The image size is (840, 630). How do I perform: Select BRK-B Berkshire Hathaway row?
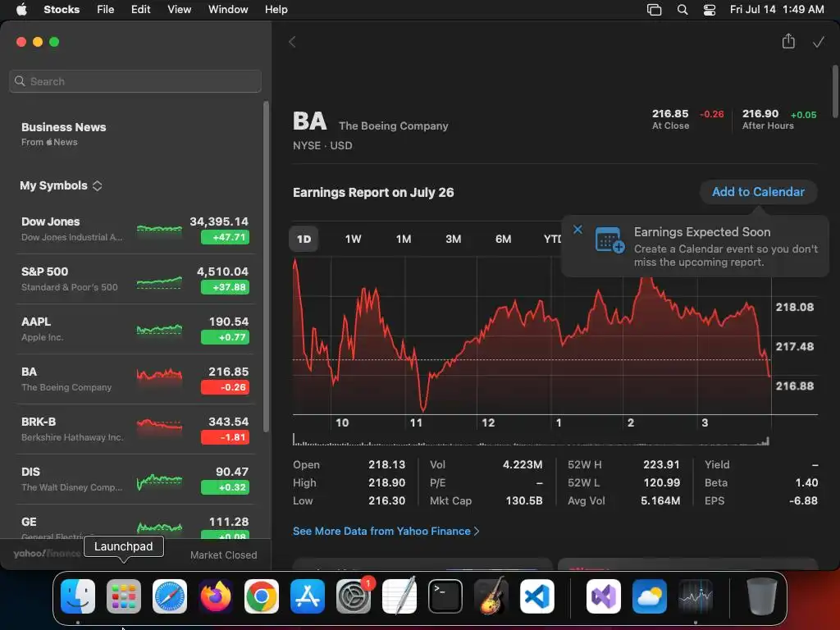click(x=135, y=429)
